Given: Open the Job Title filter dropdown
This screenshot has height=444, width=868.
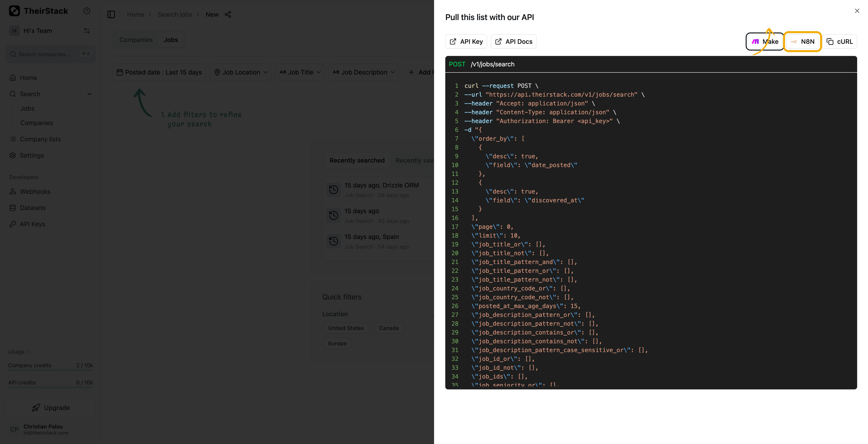Looking at the screenshot, I should pyautogui.click(x=299, y=72).
